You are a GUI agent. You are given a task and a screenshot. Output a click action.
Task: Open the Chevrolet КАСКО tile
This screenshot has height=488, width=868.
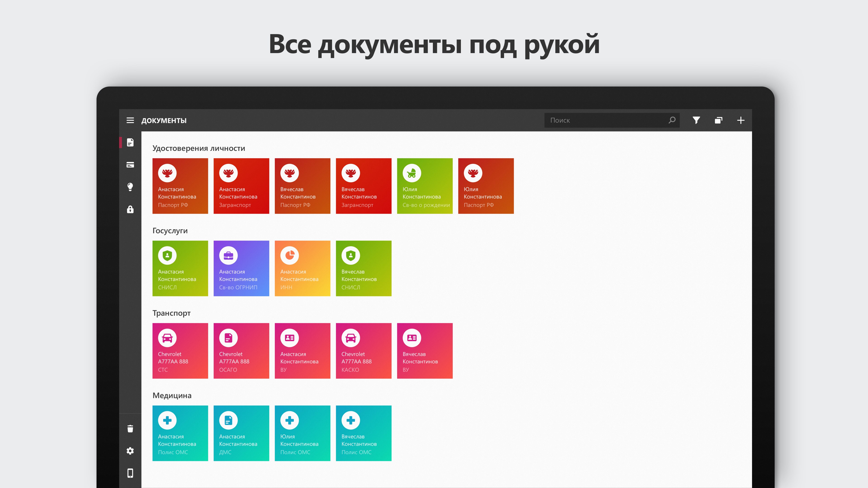coord(363,351)
